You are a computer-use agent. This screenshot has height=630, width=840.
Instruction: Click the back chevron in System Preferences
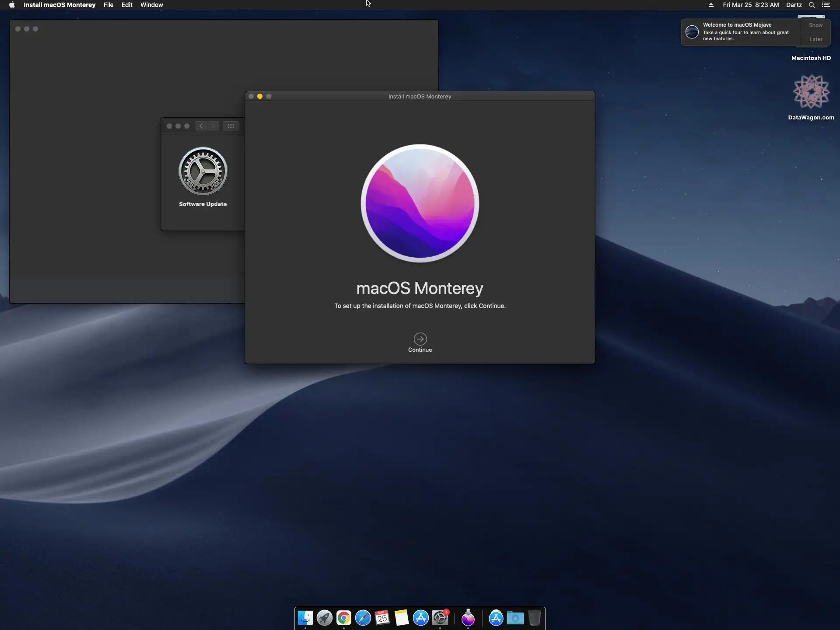click(x=201, y=126)
